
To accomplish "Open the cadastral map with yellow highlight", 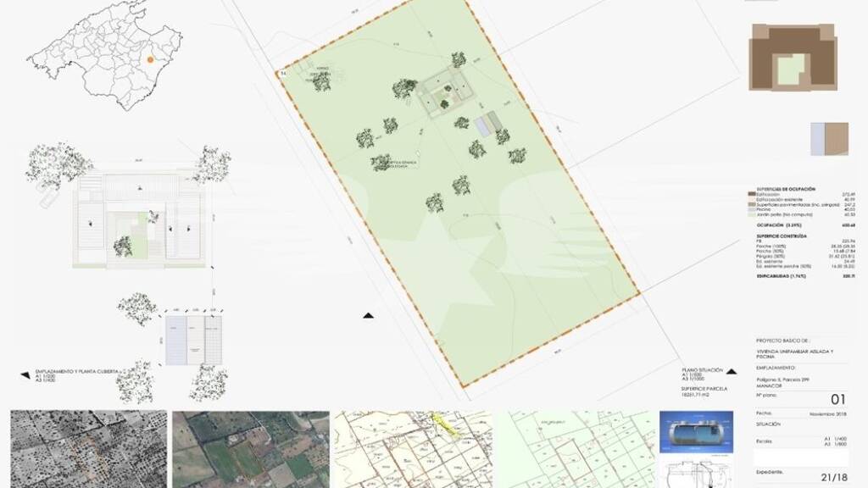I will [x=413, y=449].
